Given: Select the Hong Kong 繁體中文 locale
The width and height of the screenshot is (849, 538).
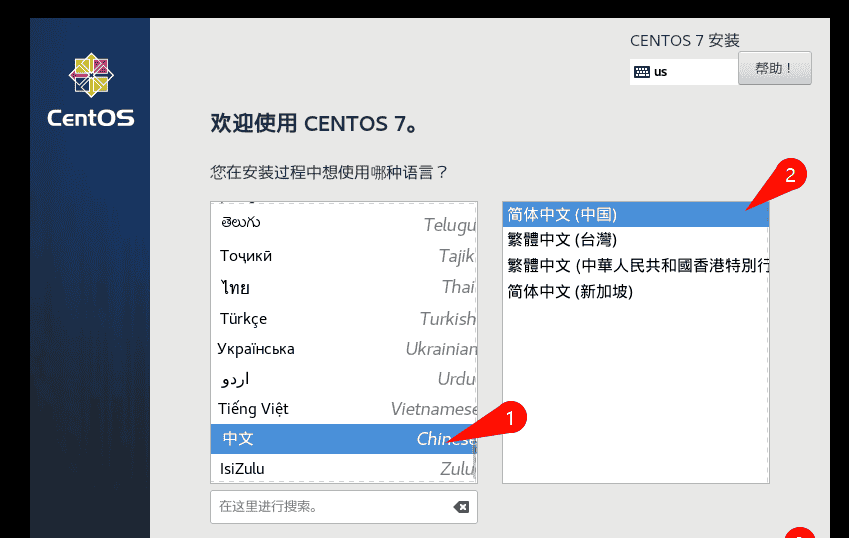Looking at the screenshot, I should [x=635, y=266].
